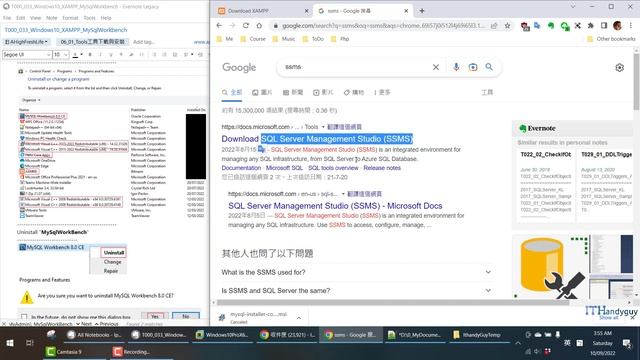Reload the Google search page
Image resolution: width=640 pixels, height=360 pixels.
pos(246,26)
